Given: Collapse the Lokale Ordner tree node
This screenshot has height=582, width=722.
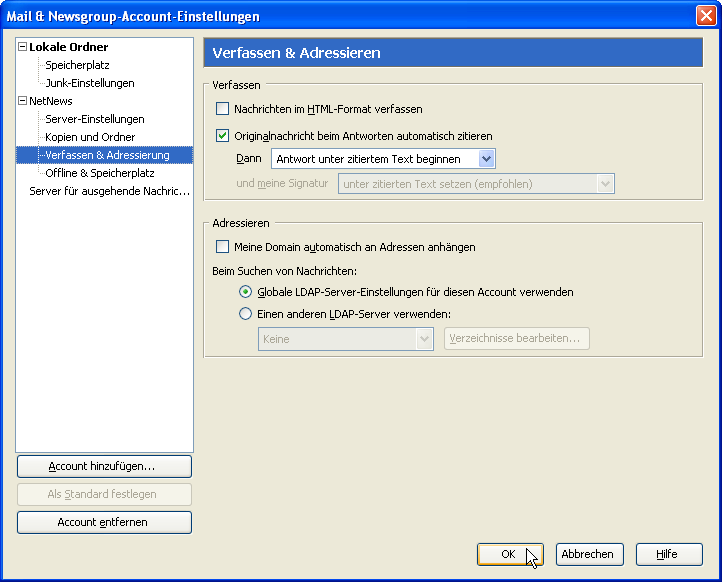Looking at the screenshot, I should pos(23,47).
